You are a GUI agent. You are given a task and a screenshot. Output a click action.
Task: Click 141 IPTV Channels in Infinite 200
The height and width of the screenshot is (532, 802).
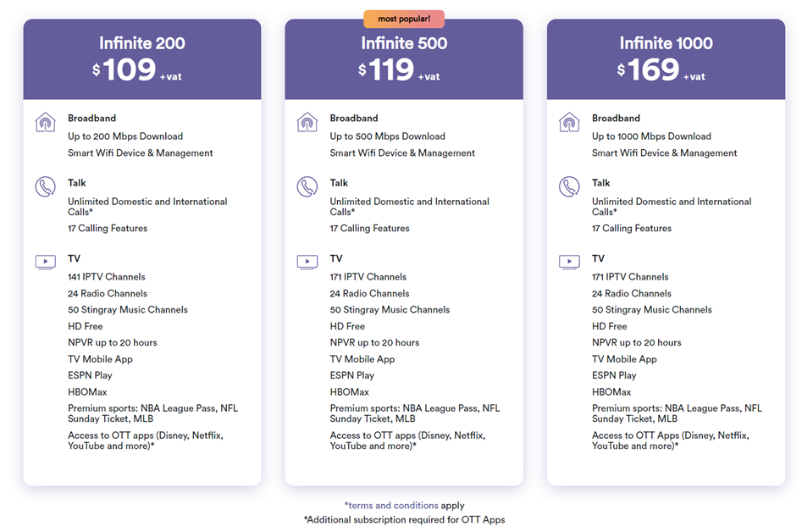coord(107,277)
